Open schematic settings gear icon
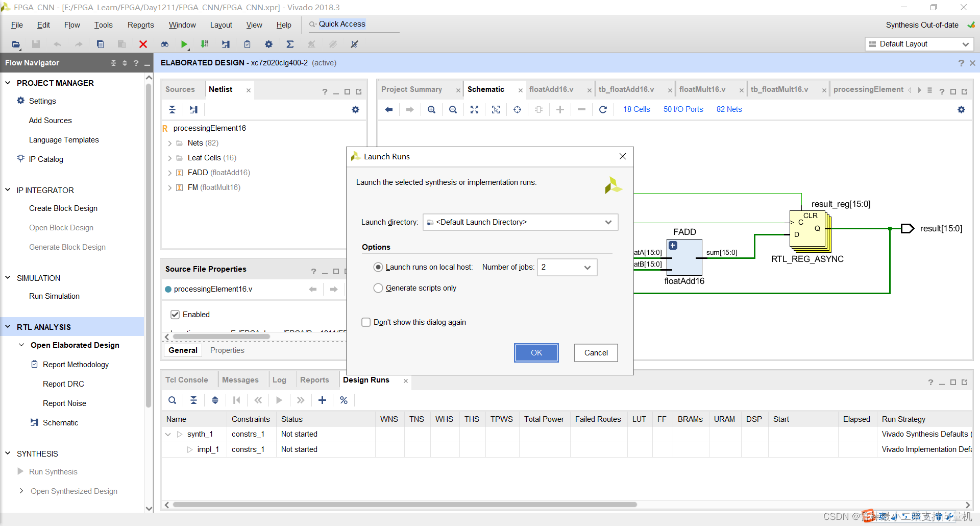Screen dimensions: 980x526 click(961, 109)
